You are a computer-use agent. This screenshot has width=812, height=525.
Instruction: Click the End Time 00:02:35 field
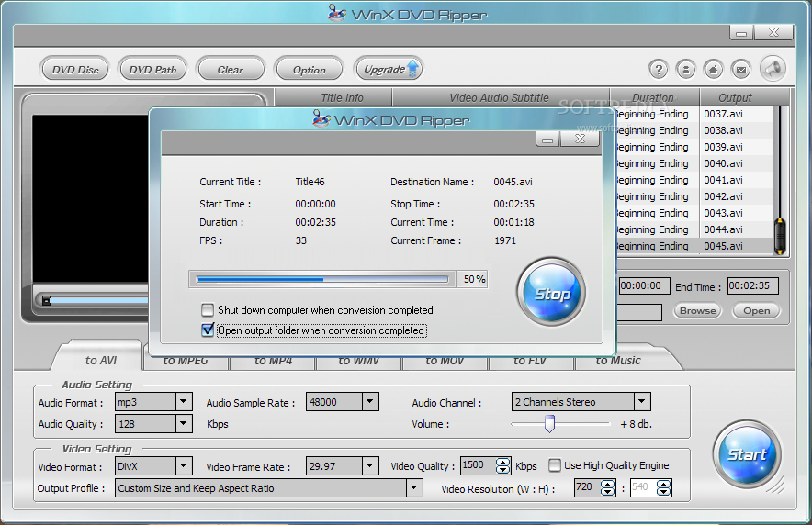tap(752, 286)
